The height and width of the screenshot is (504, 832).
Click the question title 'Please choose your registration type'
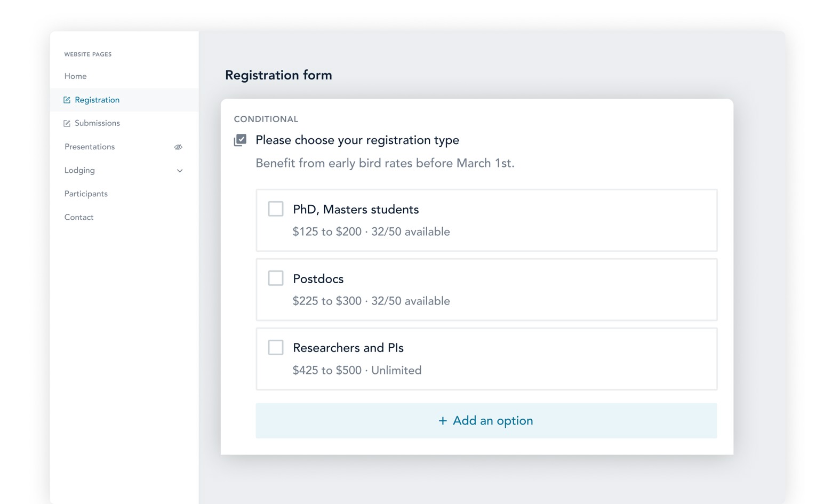click(x=357, y=140)
